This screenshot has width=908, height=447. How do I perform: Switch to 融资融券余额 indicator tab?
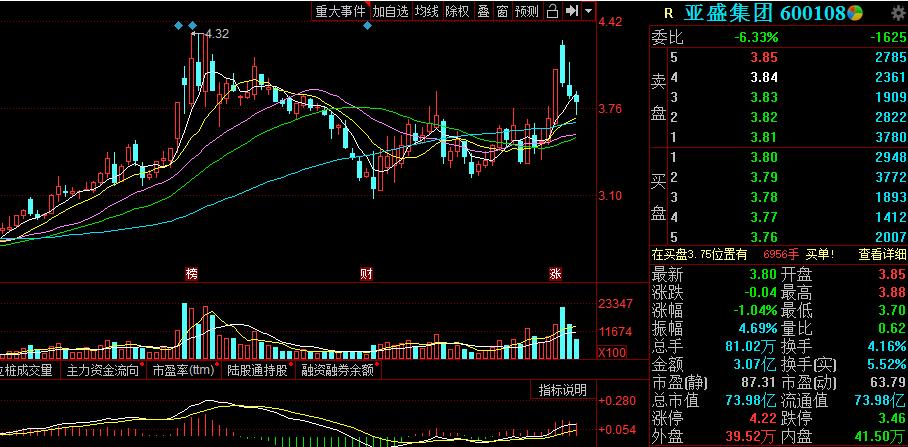[x=338, y=370]
